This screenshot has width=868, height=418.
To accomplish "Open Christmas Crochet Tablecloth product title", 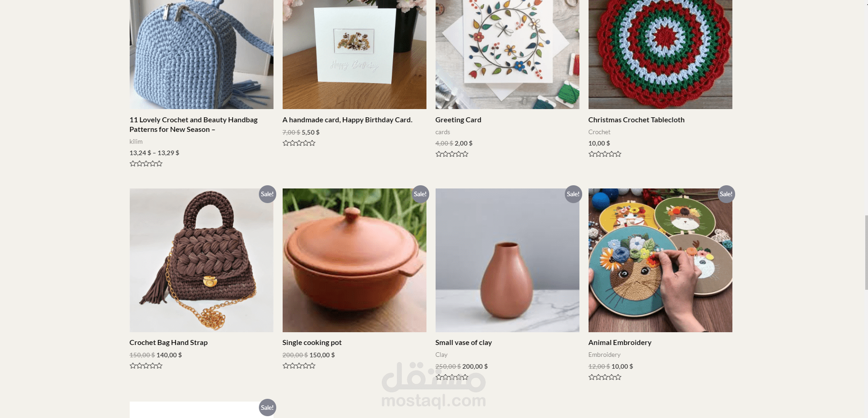I will (637, 120).
